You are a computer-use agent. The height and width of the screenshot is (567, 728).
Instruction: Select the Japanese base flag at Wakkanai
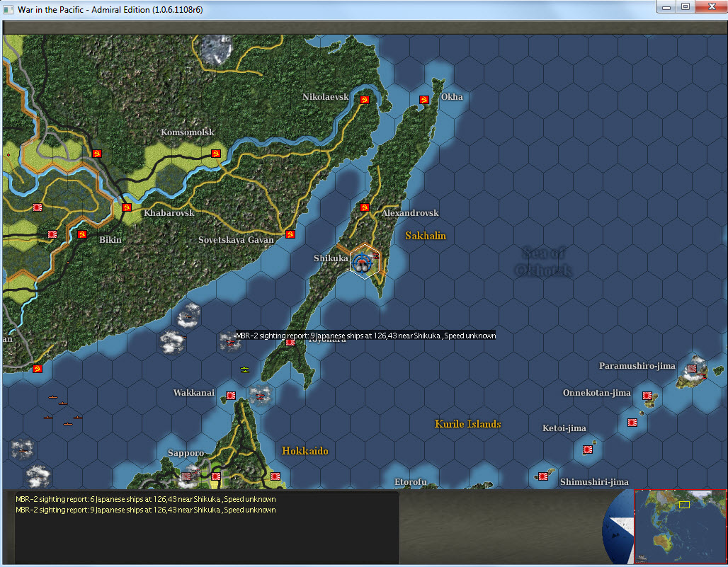click(x=231, y=396)
